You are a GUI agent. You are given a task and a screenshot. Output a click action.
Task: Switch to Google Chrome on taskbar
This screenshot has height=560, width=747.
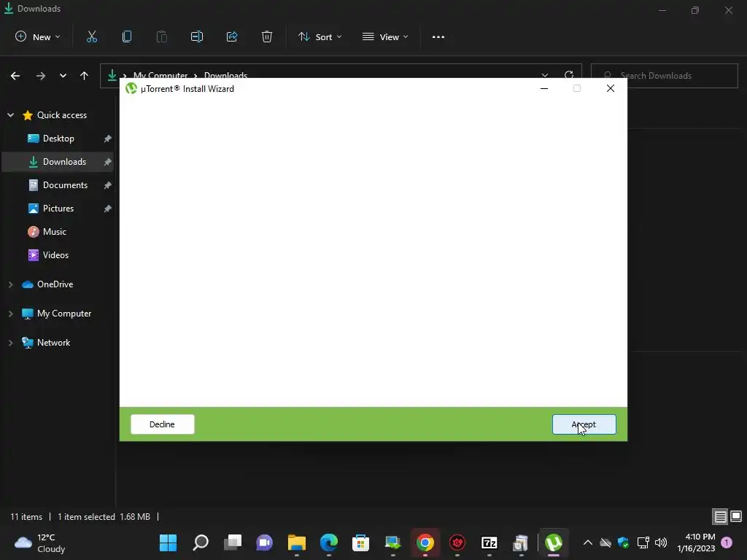tap(425, 542)
